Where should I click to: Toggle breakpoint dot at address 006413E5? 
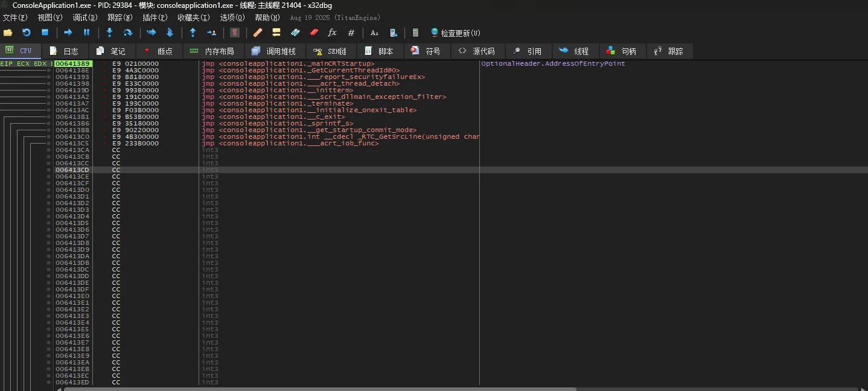click(x=49, y=329)
